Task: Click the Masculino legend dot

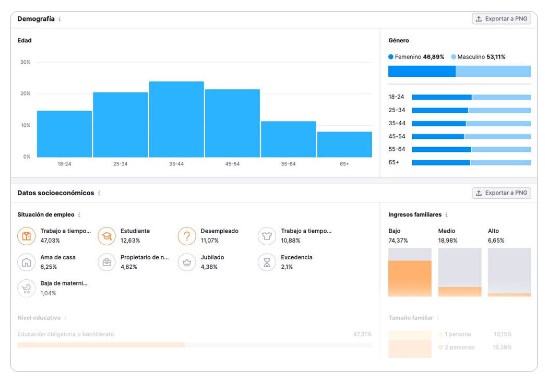Action: [453, 57]
